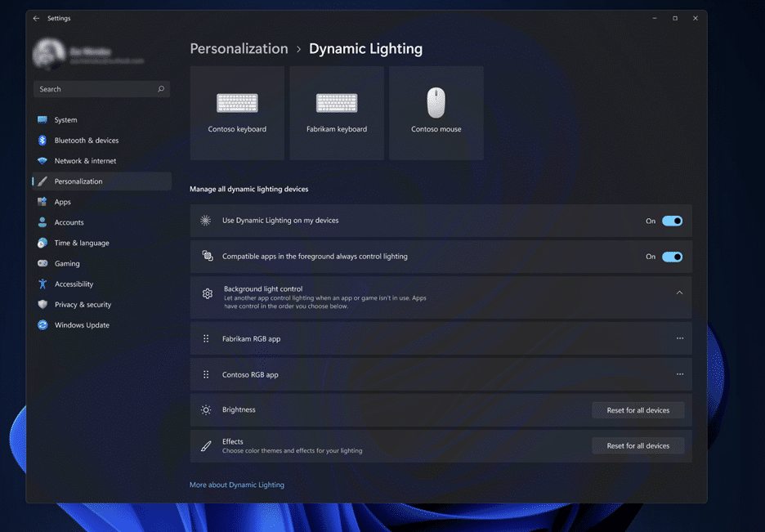The width and height of the screenshot is (765, 532).
Task: Turn off Use Dynamic Lighting toggle
Action: 672,221
